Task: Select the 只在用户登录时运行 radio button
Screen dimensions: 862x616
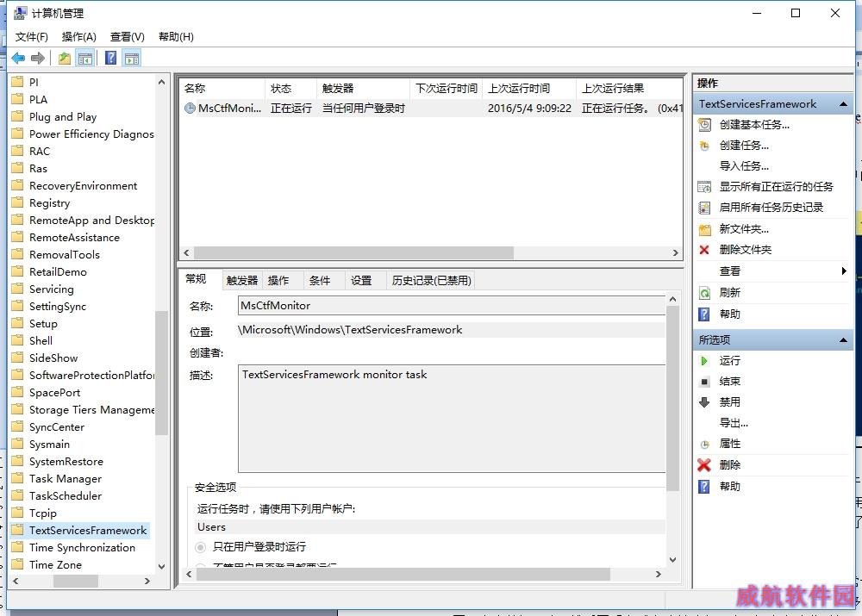Action: [201, 547]
